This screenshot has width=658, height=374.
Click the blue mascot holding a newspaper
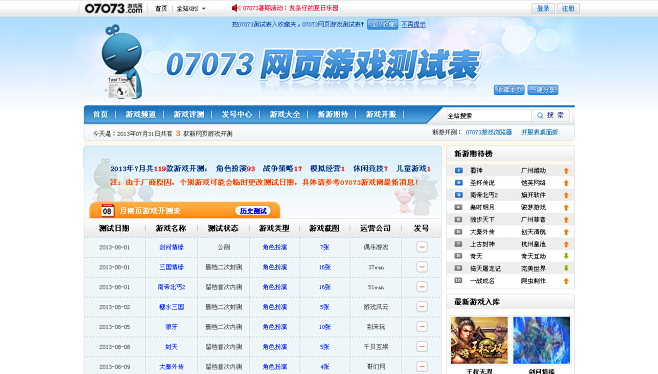[x=122, y=62]
